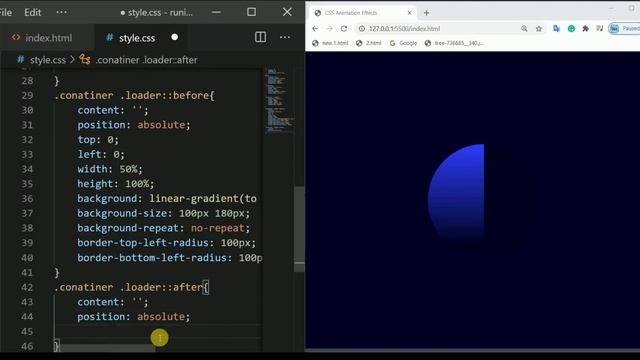Click the site info icon in address bar
This screenshot has height=360, width=640.
362,29
